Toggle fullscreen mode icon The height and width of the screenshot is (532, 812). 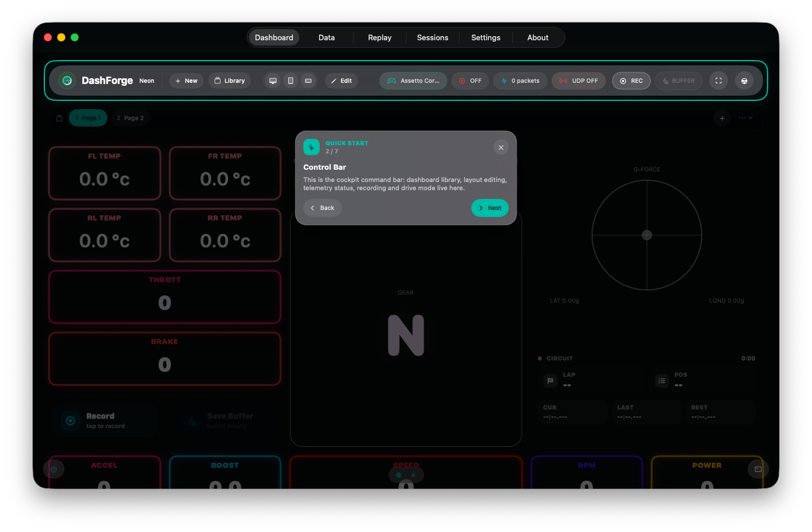[x=719, y=80]
